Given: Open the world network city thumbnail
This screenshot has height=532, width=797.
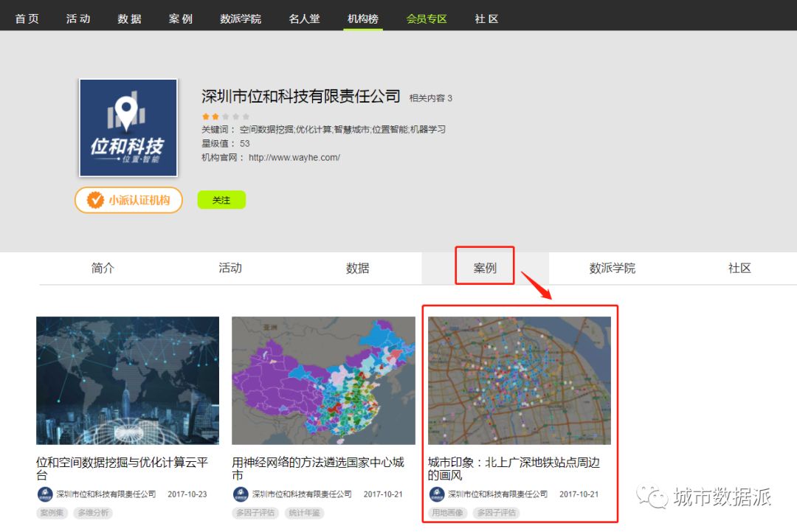Looking at the screenshot, I should click(x=128, y=381).
